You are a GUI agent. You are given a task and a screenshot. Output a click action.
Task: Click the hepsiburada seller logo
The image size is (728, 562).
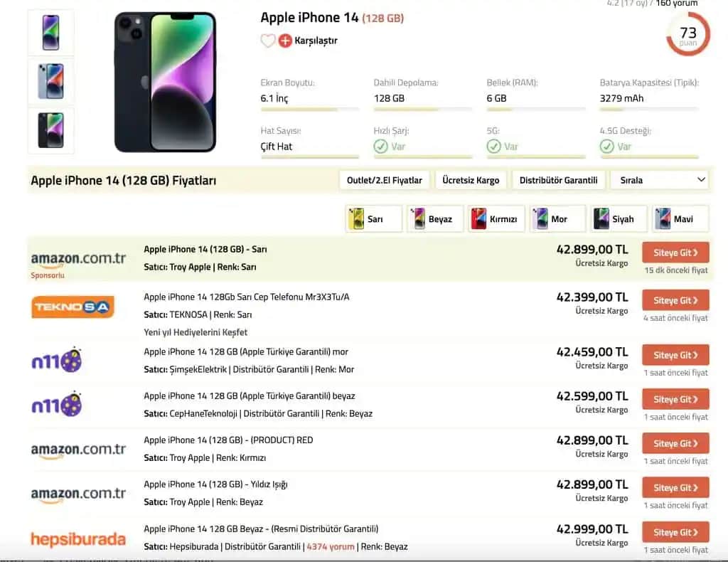coord(80,539)
